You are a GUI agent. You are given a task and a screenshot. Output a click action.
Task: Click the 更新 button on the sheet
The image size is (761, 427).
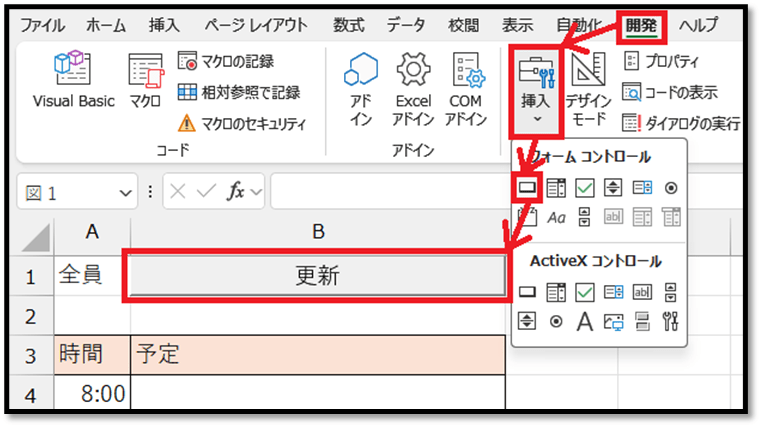pyautogui.click(x=315, y=276)
